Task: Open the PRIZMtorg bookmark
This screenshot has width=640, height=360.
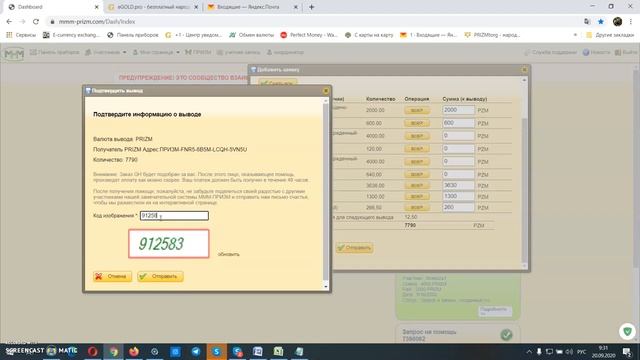Action: (492, 35)
